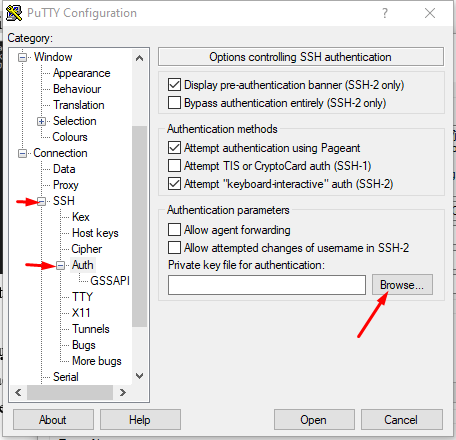Click the vertical scrollbar thumb in tree

pyautogui.click(x=140, y=226)
